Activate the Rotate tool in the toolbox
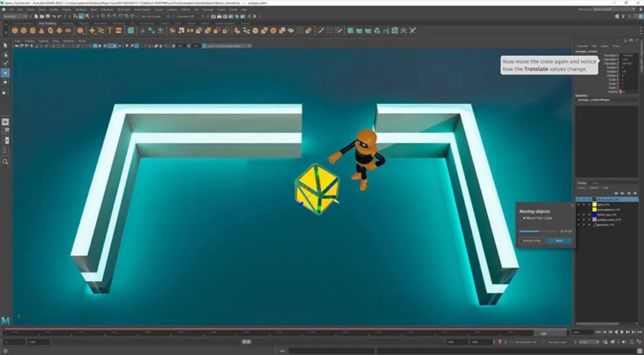Screen dimensions: 644x355 [x=5, y=82]
